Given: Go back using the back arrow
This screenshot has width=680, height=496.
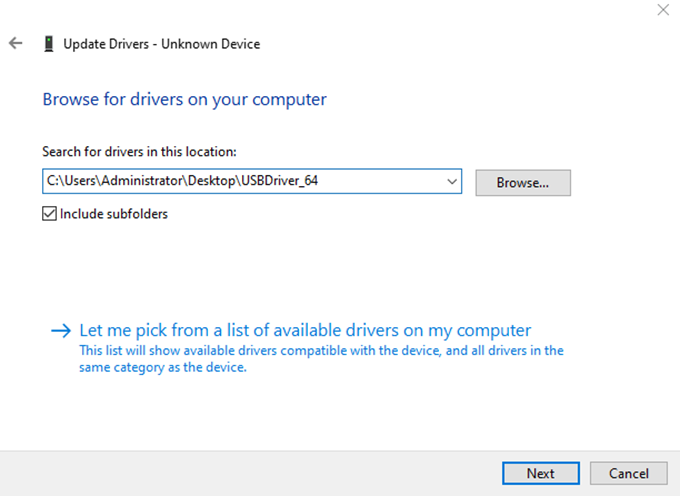Looking at the screenshot, I should pos(15,44).
